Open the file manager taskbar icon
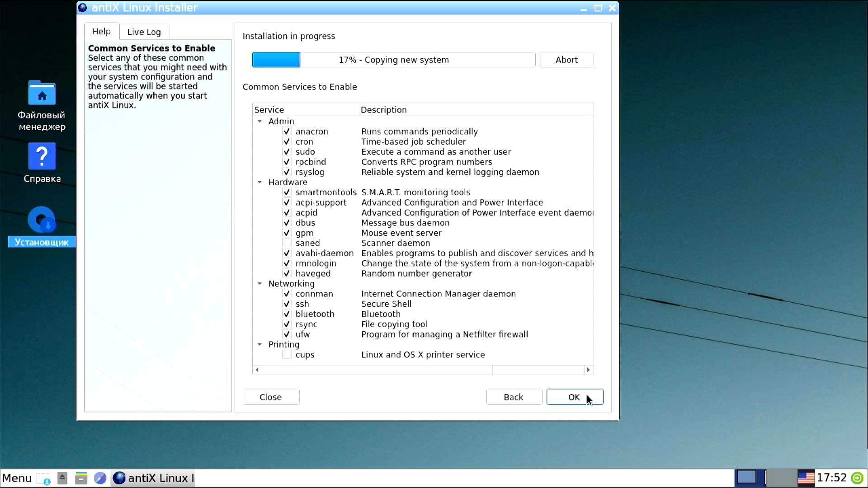This screenshot has height=488, width=868. point(81,478)
